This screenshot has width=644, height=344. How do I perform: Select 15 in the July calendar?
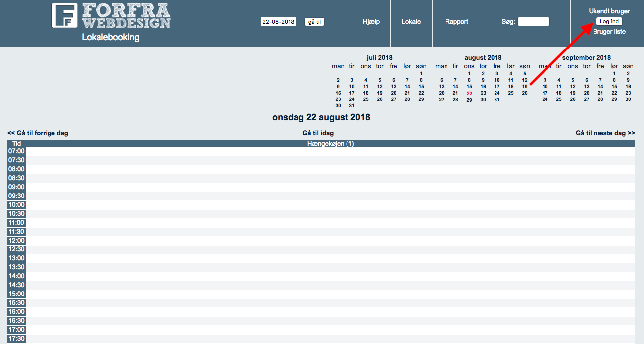click(421, 87)
